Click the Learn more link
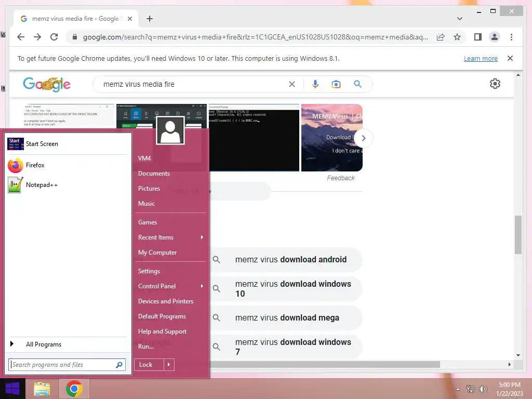 [481, 58]
